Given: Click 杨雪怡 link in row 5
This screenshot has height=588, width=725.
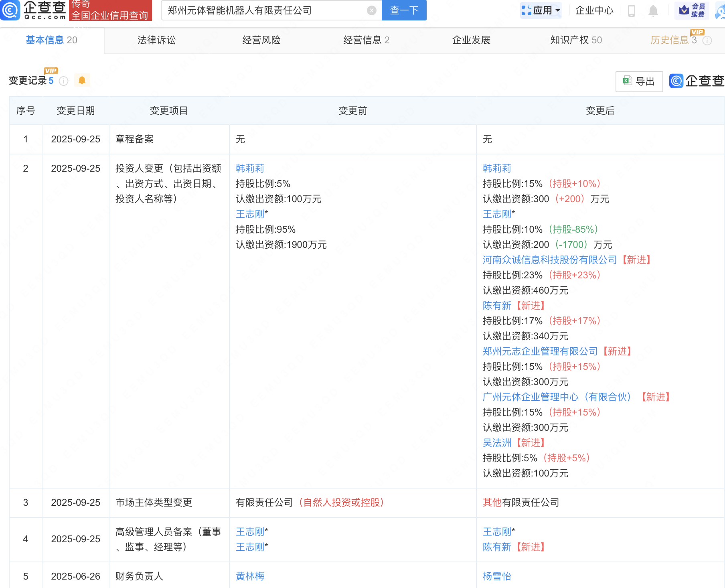Looking at the screenshot, I should tap(497, 576).
